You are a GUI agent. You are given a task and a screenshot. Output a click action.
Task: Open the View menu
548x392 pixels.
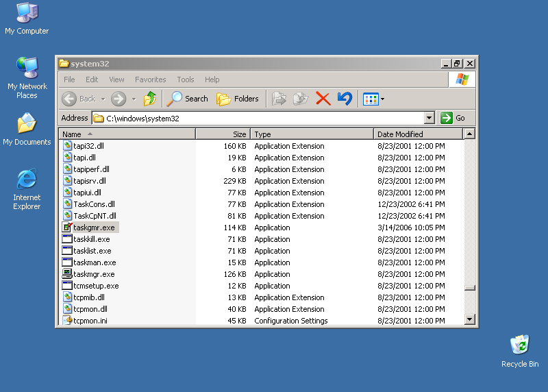pyautogui.click(x=116, y=79)
